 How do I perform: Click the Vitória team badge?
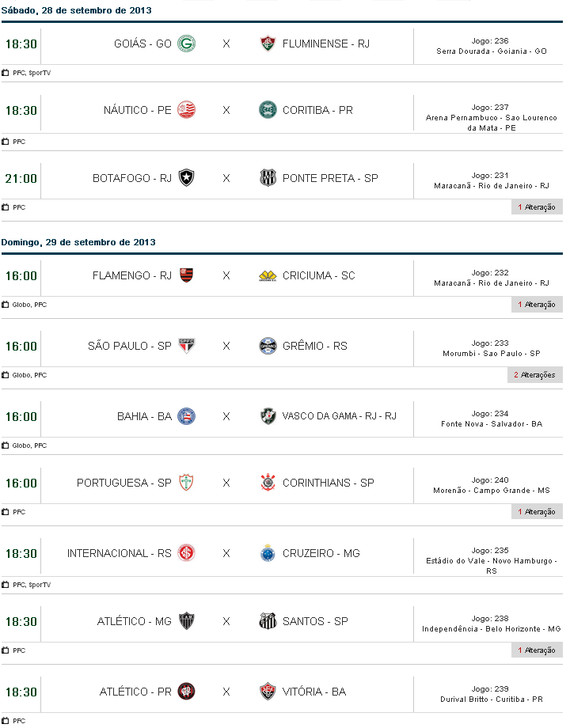[268, 692]
